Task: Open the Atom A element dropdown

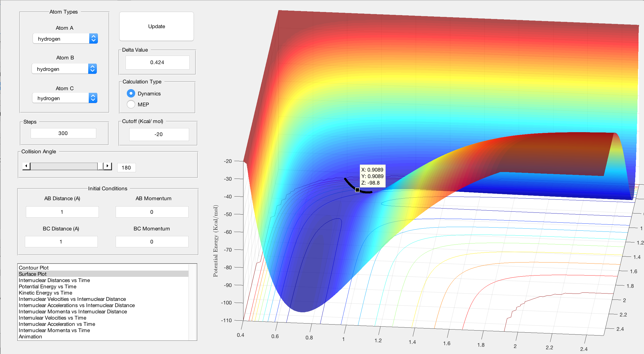Action: coord(65,39)
